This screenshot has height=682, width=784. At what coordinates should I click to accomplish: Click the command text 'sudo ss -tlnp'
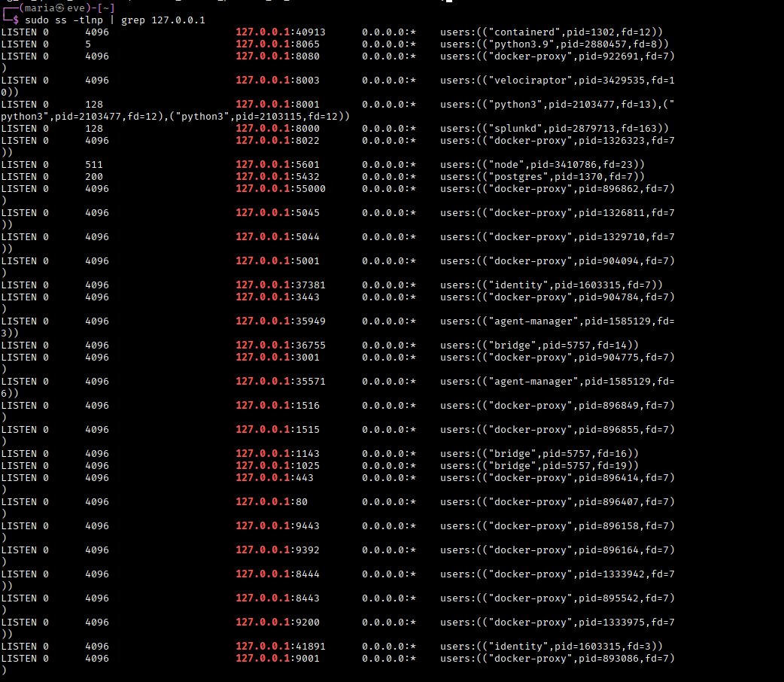pyautogui.click(x=64, y=20)
